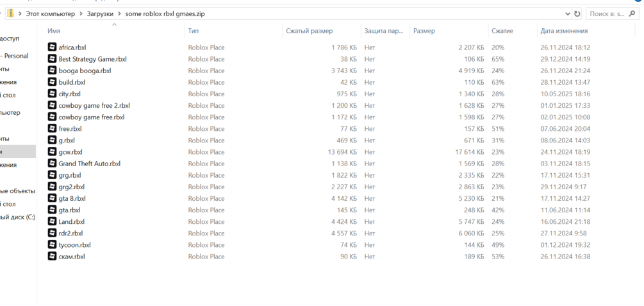Screen dimensions: 644x306
Task: Click the free.rbxl file icon
Action: [x=52, y=128]
